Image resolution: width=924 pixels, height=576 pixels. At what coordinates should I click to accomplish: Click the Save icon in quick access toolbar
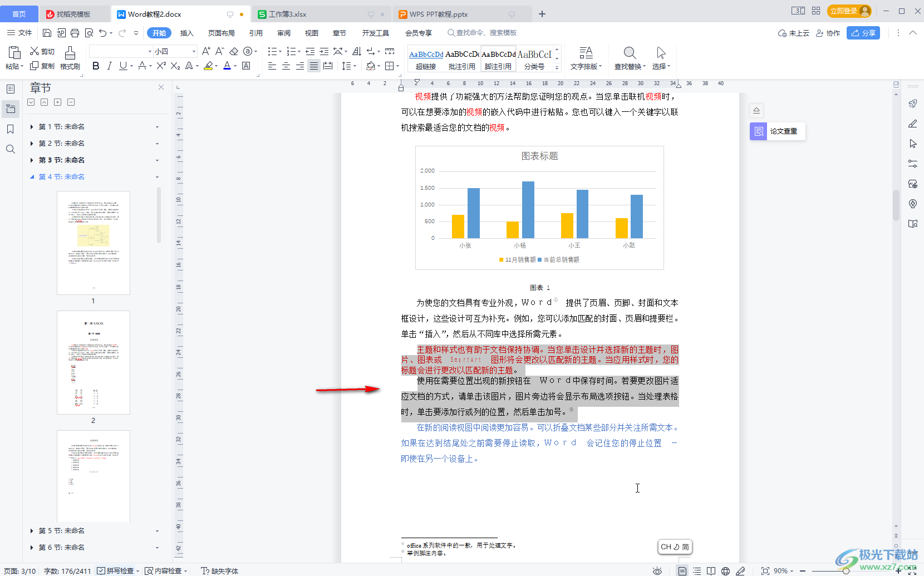(47, 33)
